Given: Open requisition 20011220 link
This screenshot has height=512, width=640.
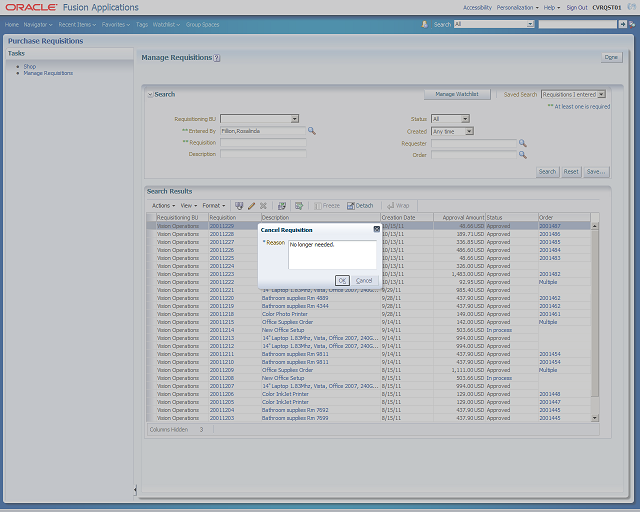Looking at the screenshot, I should point(222,298).
